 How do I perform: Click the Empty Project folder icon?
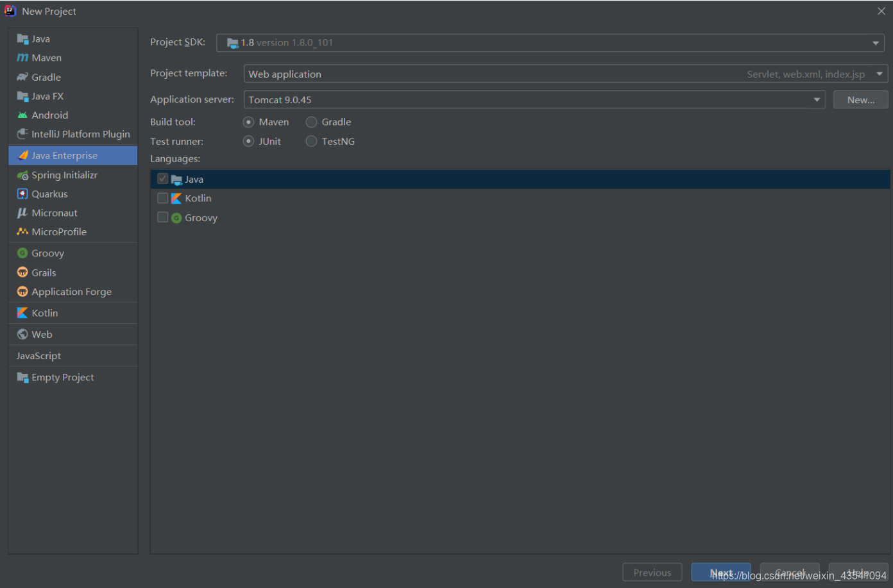(x=22, y=378)
